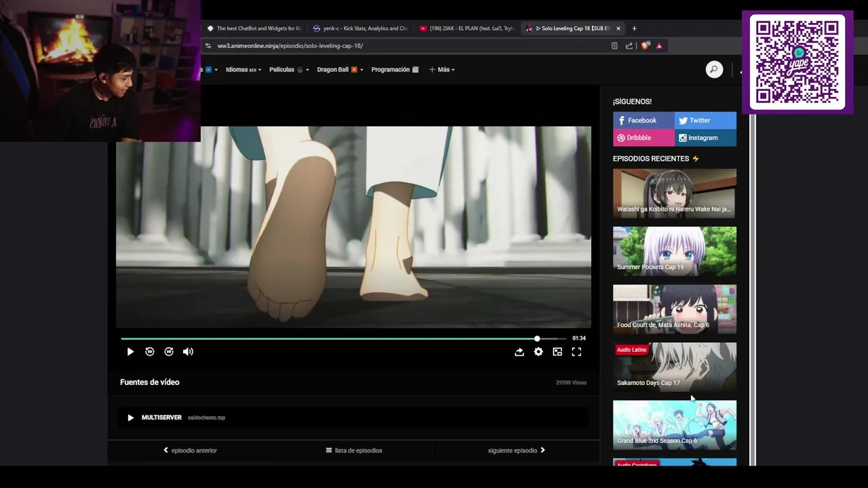
Task: Open Food Court de, Mata Ashita Cap 6
Action: pos(674,309)
